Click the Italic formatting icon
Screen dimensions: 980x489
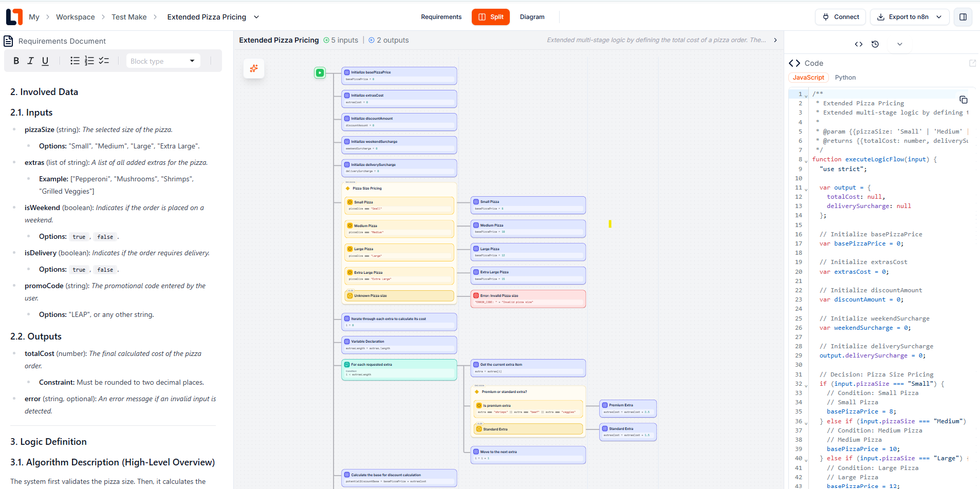[x=30, y=61]
